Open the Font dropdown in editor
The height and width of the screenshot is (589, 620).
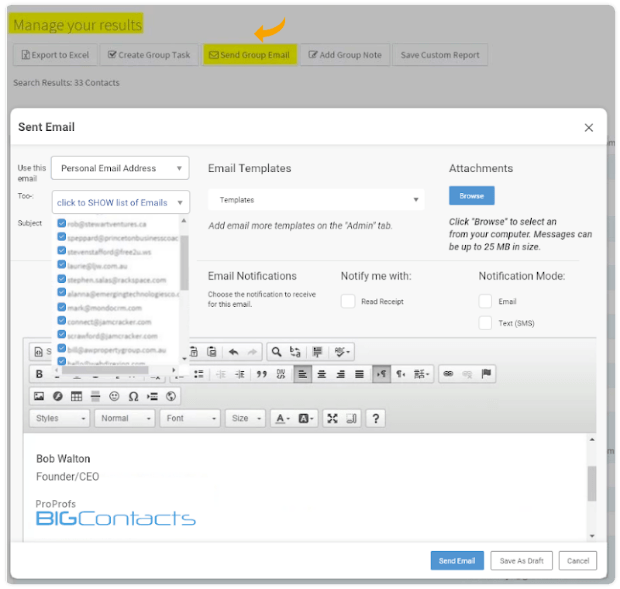tap(190, 418)
